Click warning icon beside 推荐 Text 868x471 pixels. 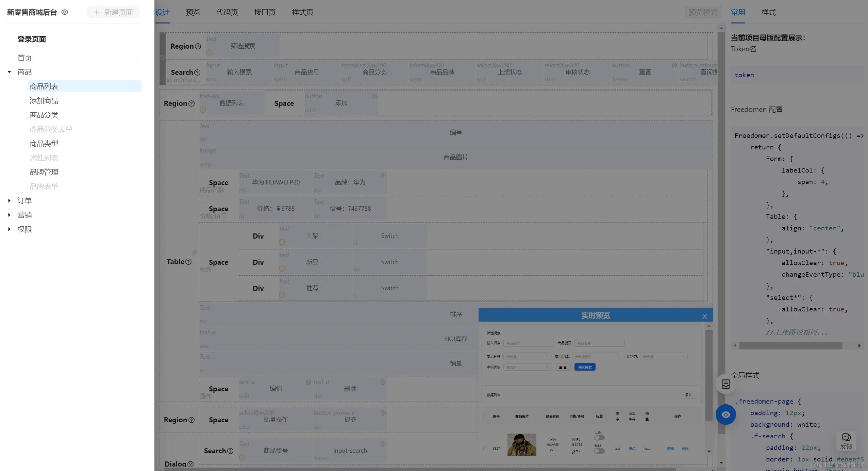pyautogui.click(x=282, y=295)
